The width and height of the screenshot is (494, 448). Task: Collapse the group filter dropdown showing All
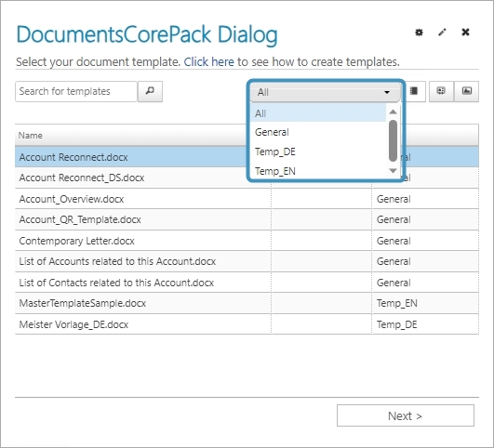(325, 92)
